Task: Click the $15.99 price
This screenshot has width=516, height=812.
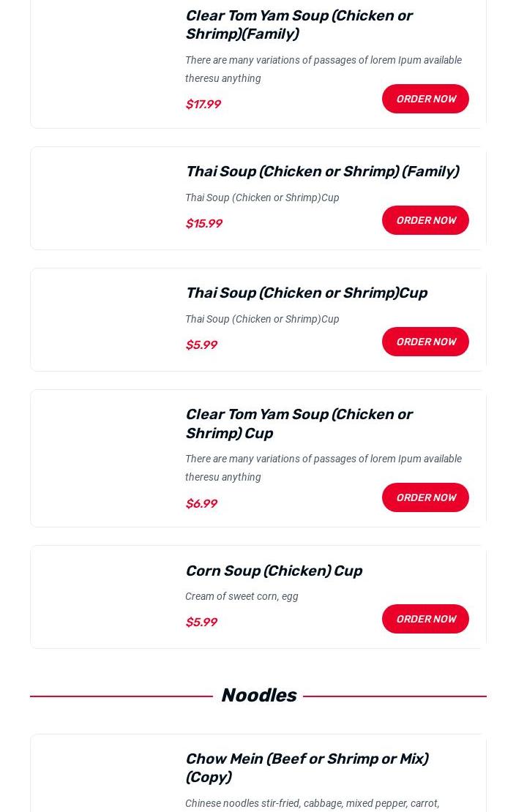Action: coord(203,223)
